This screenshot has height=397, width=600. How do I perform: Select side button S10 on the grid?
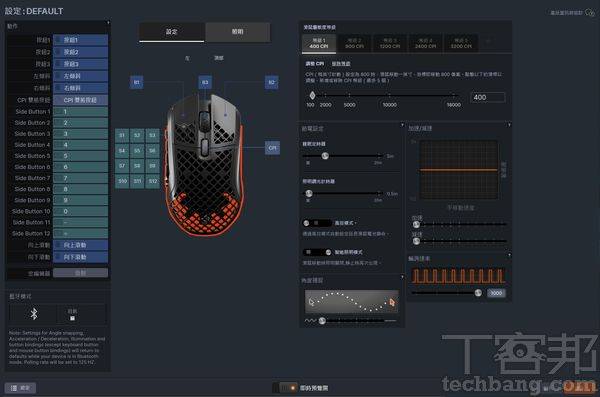pos(122,181)
